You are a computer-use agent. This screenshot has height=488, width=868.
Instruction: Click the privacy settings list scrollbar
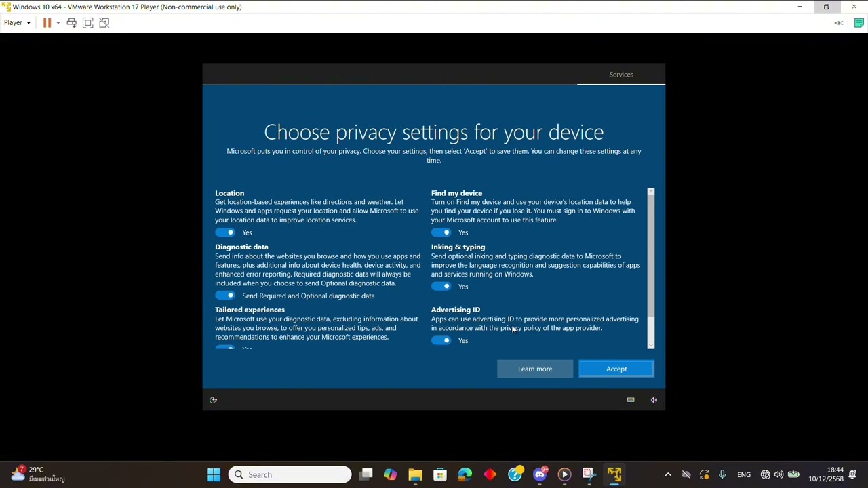651,258
